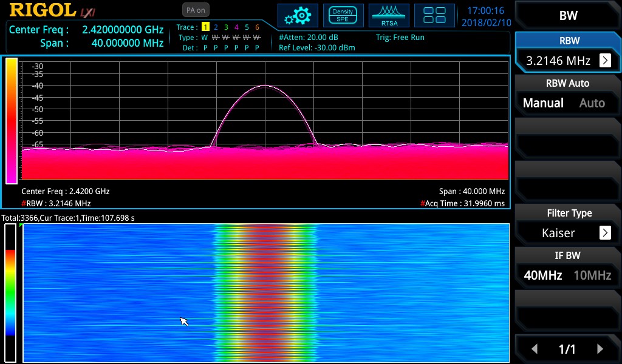The width and height of the screenshot is (622, 364).
Task: Open the system settings gear icon
Action: click(298, 15)
